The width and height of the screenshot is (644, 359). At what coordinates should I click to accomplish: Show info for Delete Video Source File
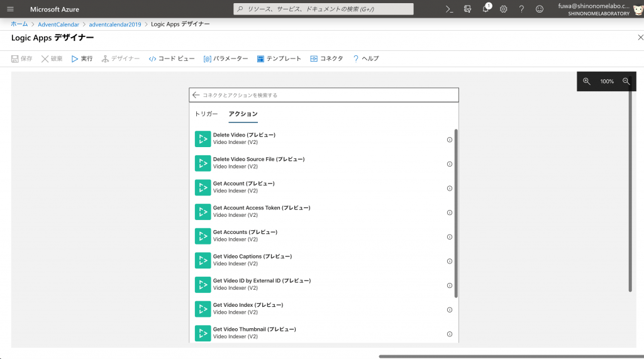click(x=449, y=164)
